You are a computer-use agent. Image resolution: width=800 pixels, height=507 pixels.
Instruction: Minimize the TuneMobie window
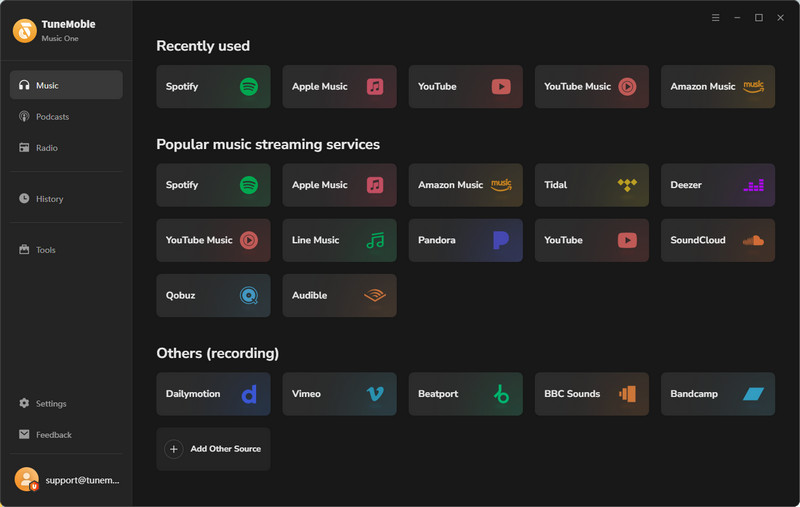(x=737, y=17)
